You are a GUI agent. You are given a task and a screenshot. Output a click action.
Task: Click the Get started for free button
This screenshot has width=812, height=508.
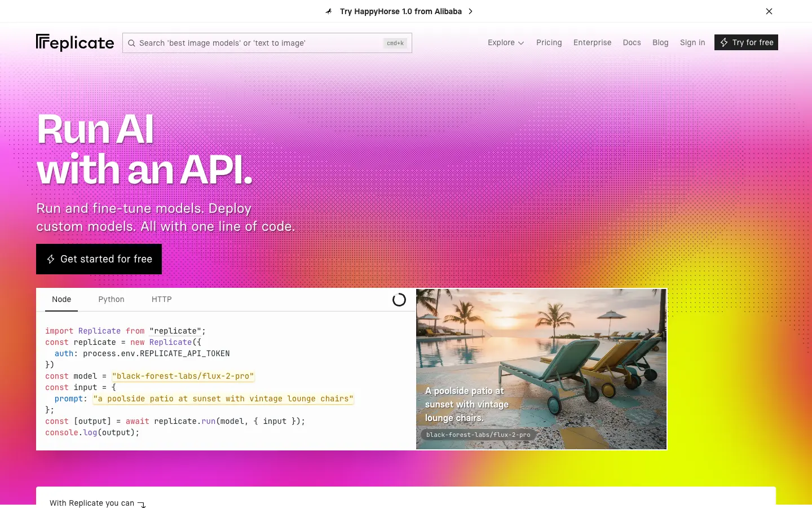click(x=99, y=259)
